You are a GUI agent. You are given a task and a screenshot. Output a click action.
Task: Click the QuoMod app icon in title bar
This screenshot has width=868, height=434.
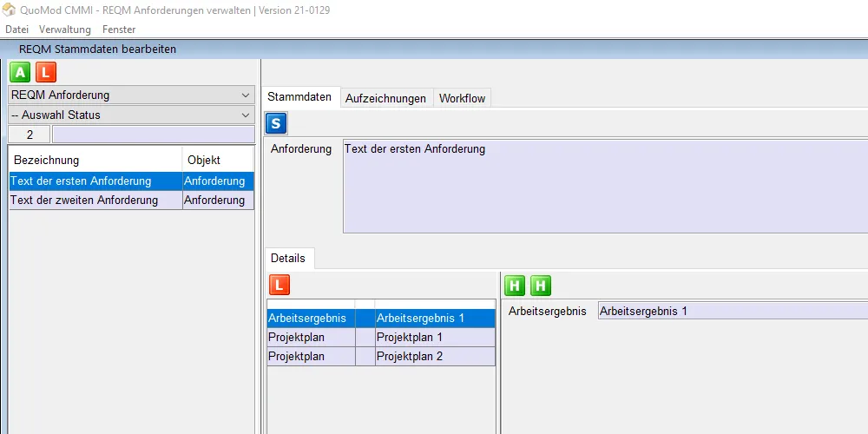click(10, 10)
